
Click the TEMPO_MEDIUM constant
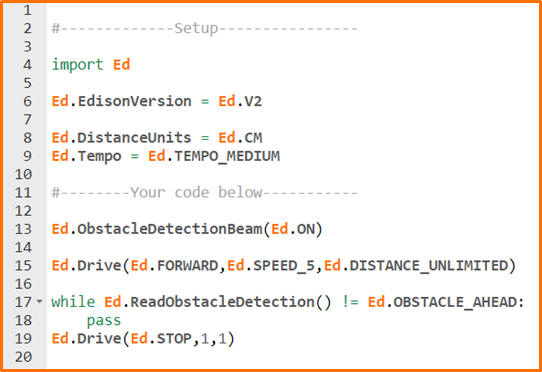[x=227, y=156]
